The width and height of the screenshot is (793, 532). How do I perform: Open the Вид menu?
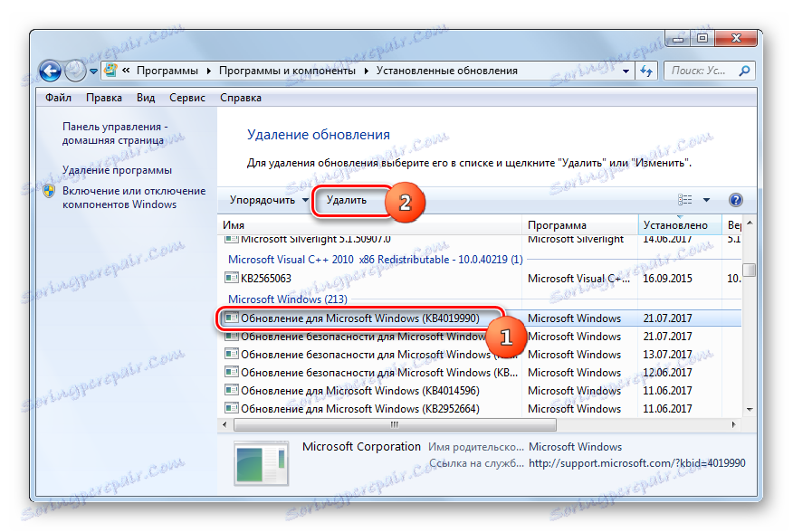point(146,98)
